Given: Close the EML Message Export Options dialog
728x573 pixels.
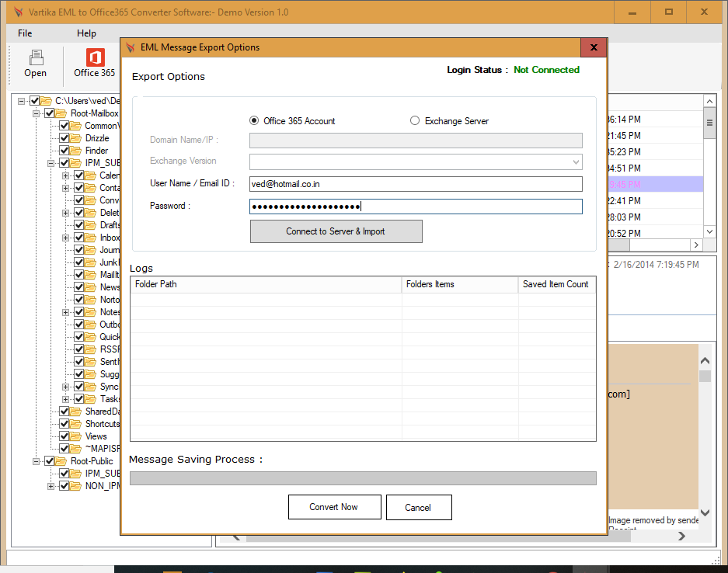Looking at the screenshot, I should [x=594, y=47].
